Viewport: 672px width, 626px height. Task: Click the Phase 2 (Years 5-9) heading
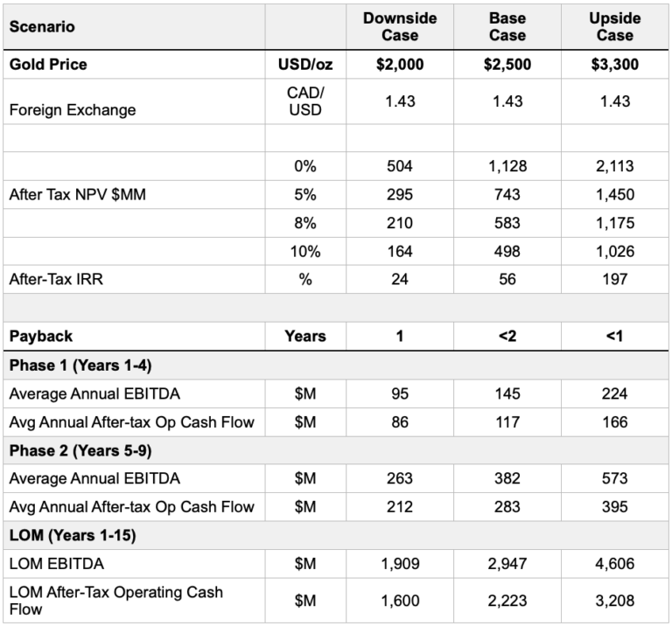pyautogui.click(x=71, y=450)
